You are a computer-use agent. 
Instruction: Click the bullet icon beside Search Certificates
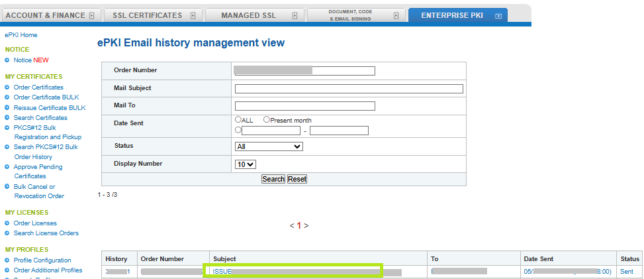[7, 118]
